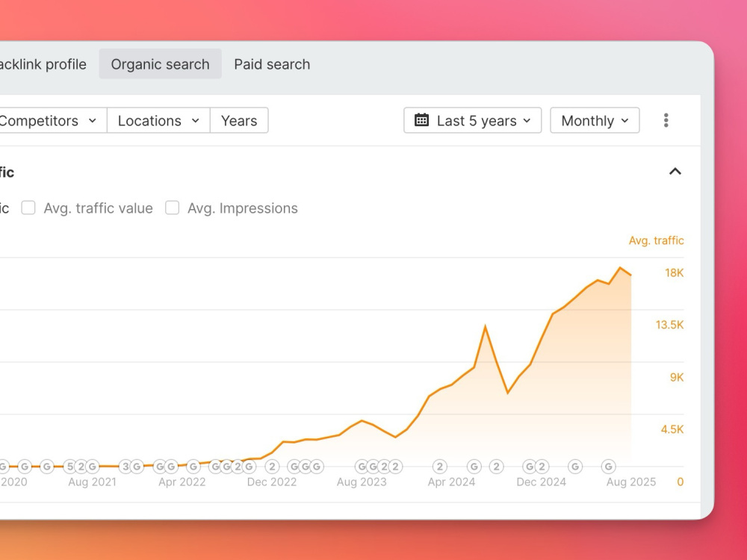Click the circled 2 marker above Dec 2022
This screenshot has height=560, width=747.
click(x=272, y=466)
